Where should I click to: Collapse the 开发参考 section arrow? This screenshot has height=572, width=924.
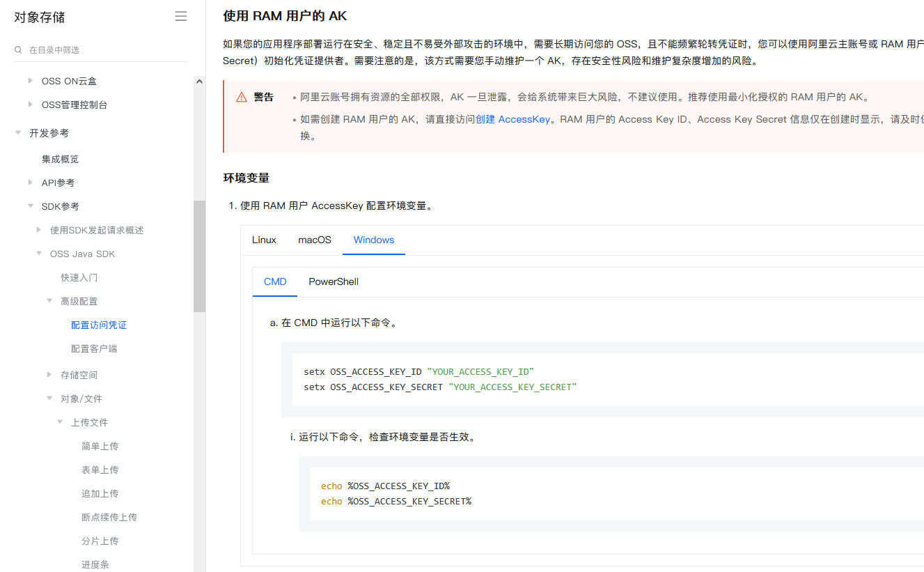click(18, 132)
